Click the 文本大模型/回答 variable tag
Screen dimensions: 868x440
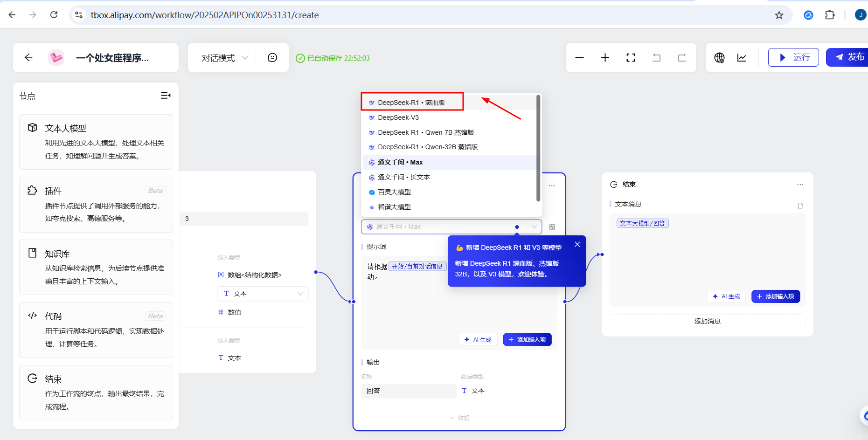click(x=642, y=223)
